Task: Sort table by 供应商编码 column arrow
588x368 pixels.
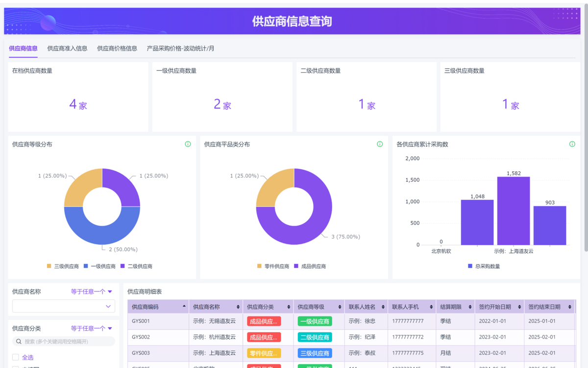Action: 184,307
